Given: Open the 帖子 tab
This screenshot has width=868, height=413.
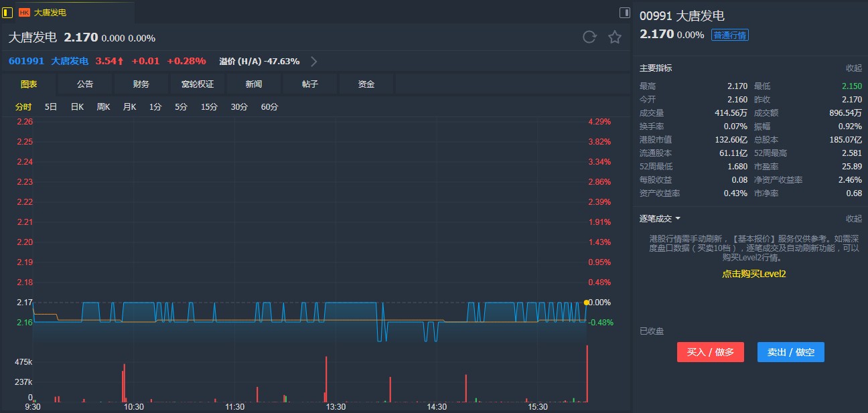Looking at the screenshot, I should click(x=310, y=84).
